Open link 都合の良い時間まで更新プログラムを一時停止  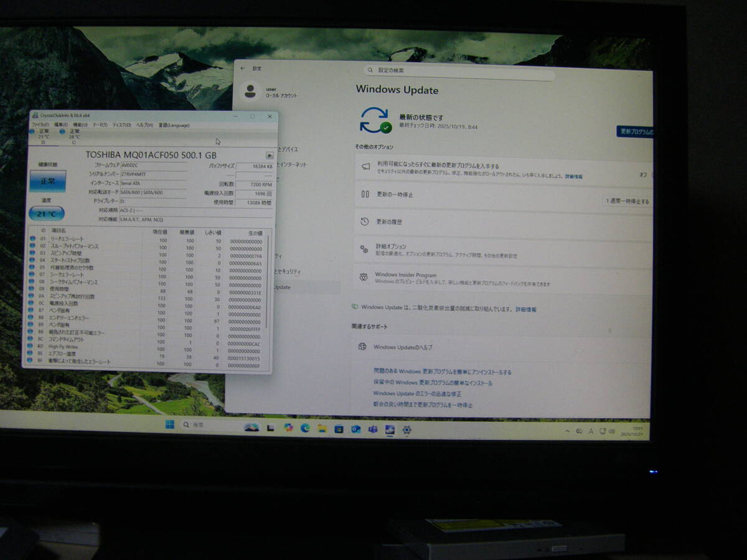[423, 405]
